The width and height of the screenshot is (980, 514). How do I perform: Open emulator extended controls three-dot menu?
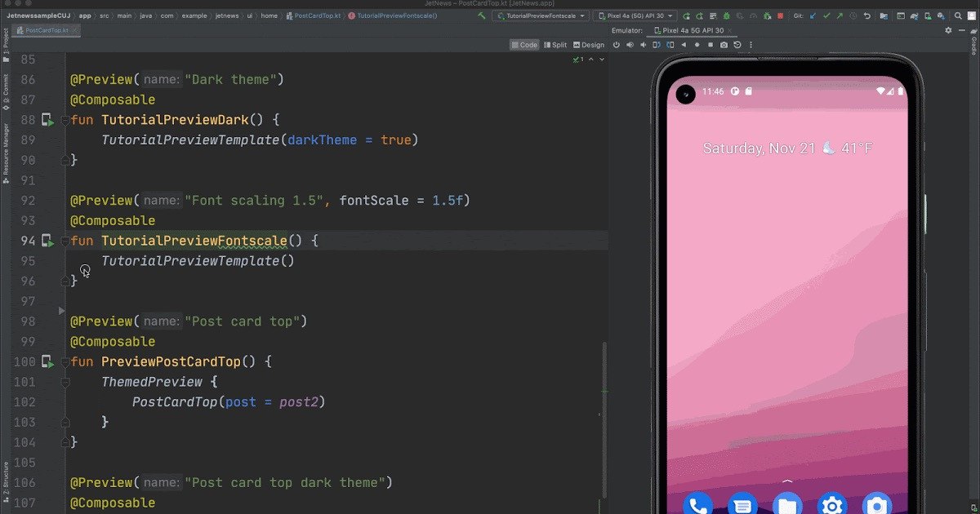click(751, 45)
